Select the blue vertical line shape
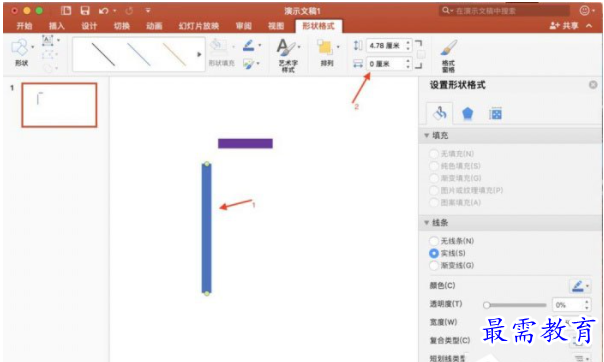604x362 pixels. click(206, 229)
